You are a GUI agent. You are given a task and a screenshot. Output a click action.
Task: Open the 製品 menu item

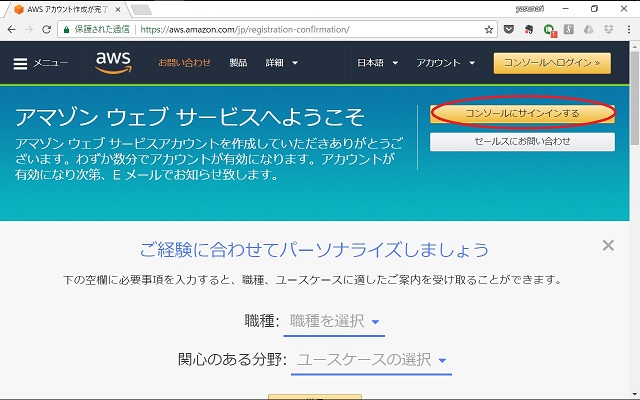click(x=238, y=63)
